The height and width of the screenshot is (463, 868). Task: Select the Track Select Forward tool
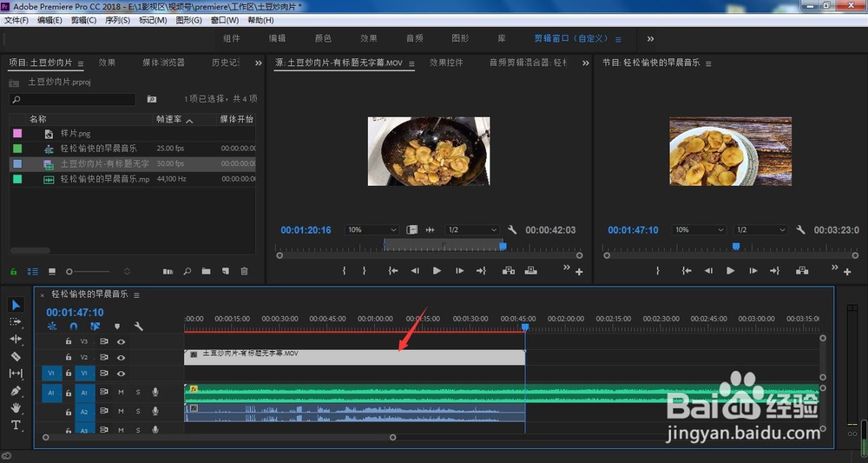[x=16, y=321]
